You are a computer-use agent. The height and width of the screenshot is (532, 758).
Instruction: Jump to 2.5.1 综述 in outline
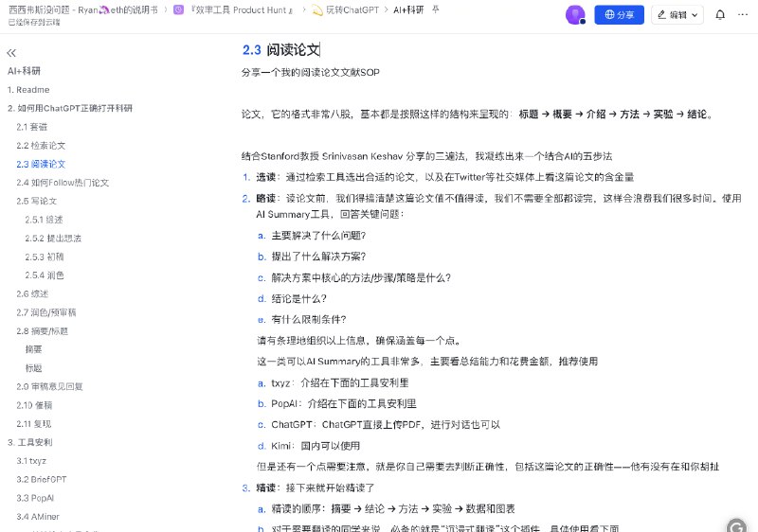44,220
